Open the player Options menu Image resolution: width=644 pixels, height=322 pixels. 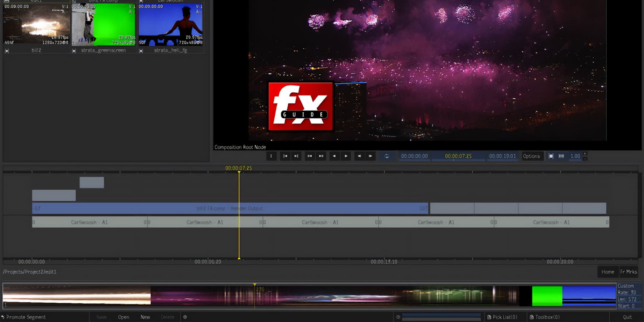coord(531,156)
